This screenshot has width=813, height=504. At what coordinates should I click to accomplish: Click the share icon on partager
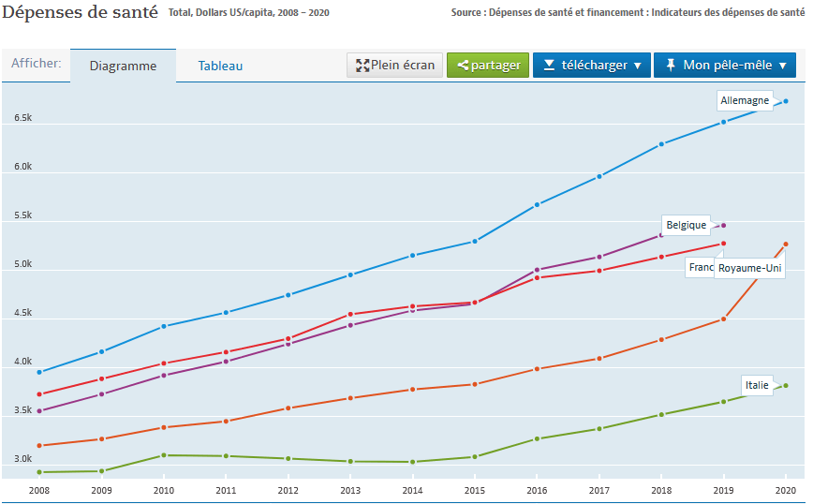coord(463,66)
